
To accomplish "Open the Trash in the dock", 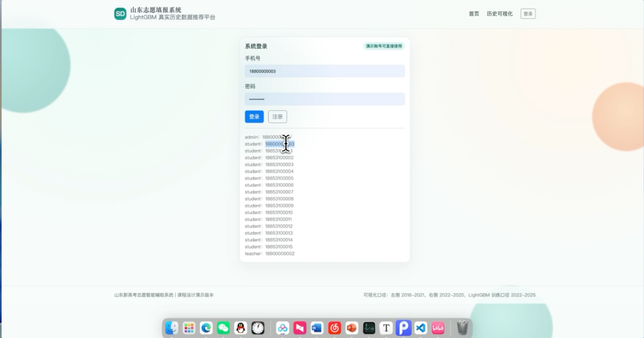I will click(462, 328).
